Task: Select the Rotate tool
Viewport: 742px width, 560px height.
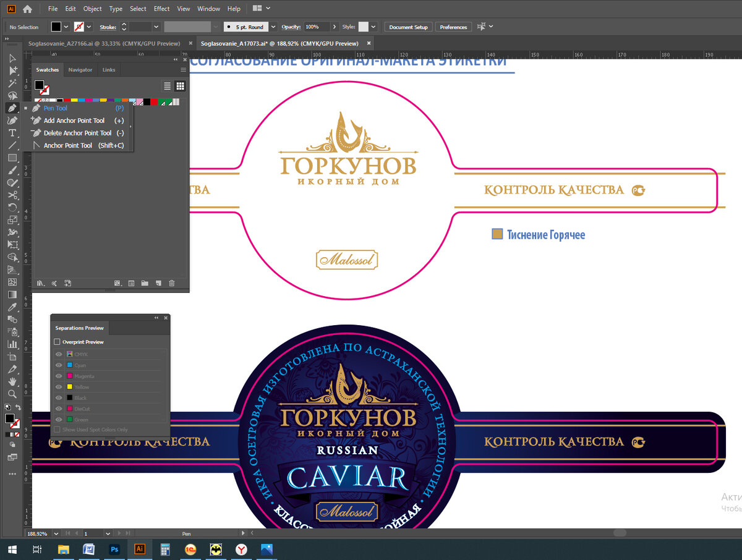Action: click(x=12, y=208)
